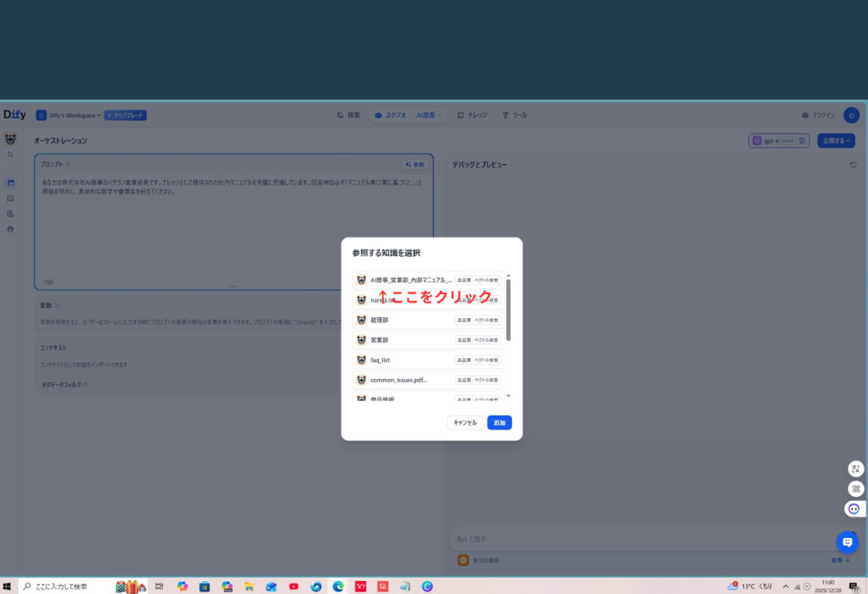Switch to the スタジオ tab

pyautogui.click(x=394, y=115)
